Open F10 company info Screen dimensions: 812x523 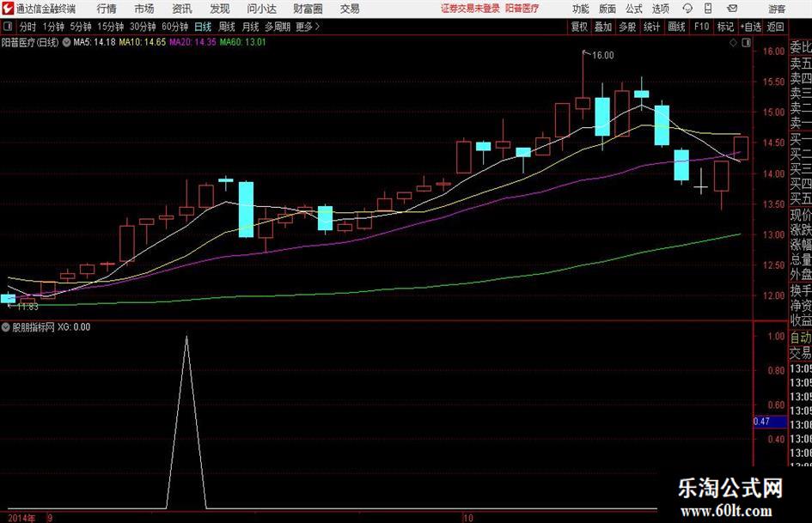pos(702,27)
